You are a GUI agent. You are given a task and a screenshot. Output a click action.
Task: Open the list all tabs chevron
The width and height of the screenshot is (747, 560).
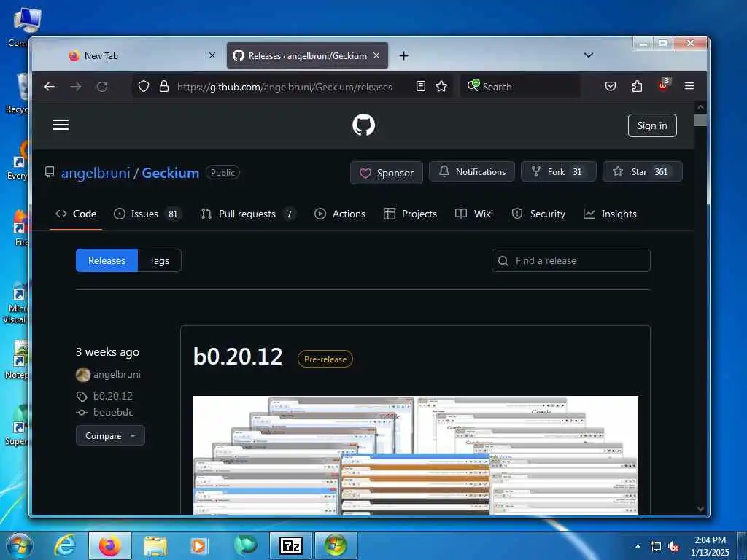[x=589, y=55]
